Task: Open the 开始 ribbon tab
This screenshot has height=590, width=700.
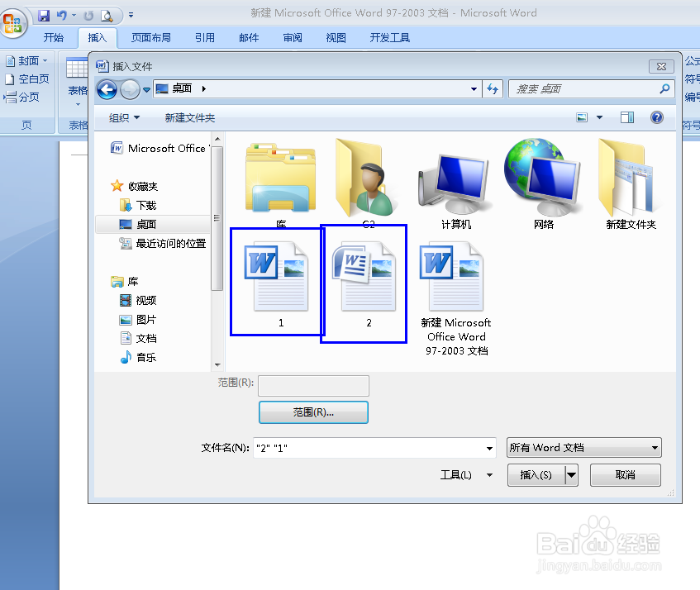Action: click(x=54, y=38)
